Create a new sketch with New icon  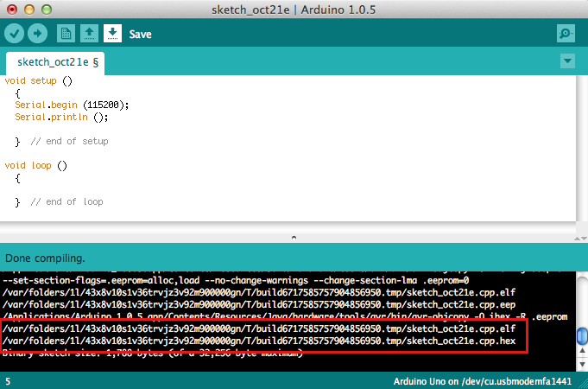pyautogui.click(x=66, y=34)
